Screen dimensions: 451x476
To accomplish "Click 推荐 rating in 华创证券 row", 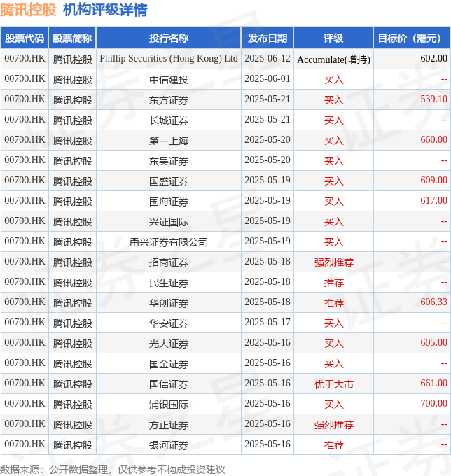I will pyautogui.click(x=333, y=303).
